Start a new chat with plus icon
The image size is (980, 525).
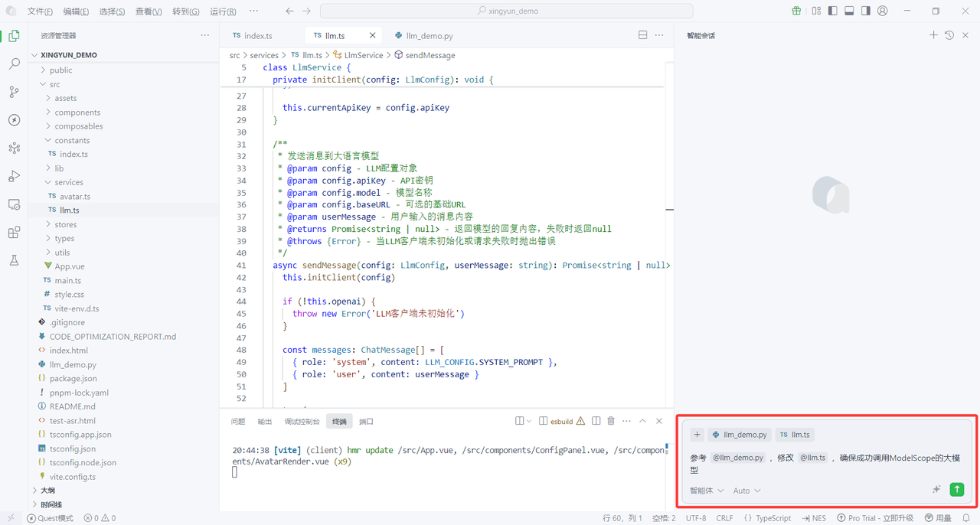pyautogui.click(x=933, y=35)
